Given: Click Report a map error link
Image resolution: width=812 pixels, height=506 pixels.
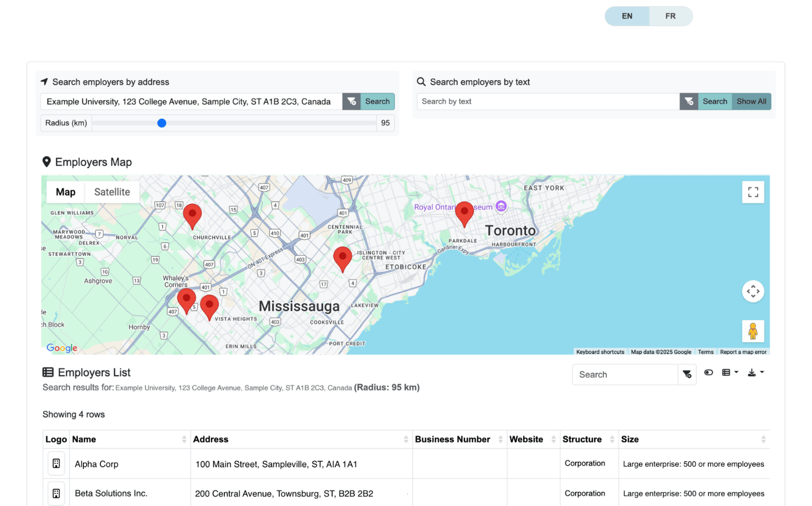Looking at the screenshot, I should click(743, 352).
